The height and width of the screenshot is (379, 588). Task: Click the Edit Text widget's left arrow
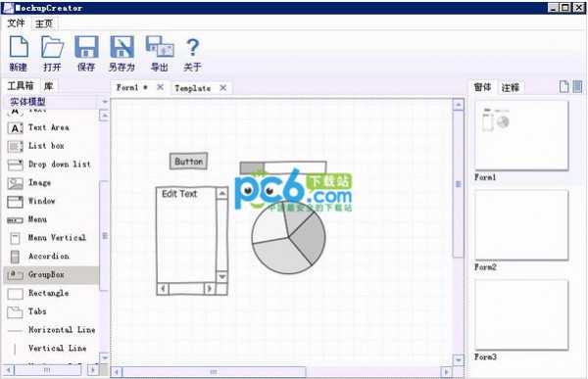[x=163, y=289]
